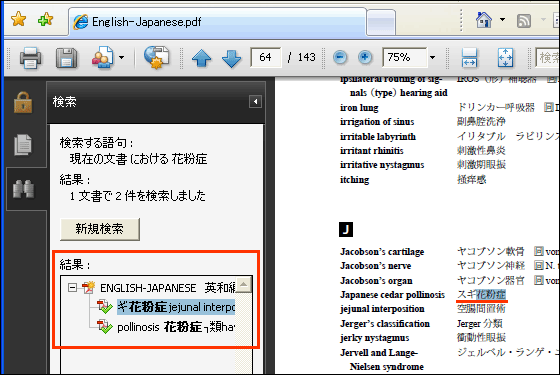560x375 pixels.
Task: Click the '1 文書で 2 件を検索しました' text
Action: (x=138, y=196)
